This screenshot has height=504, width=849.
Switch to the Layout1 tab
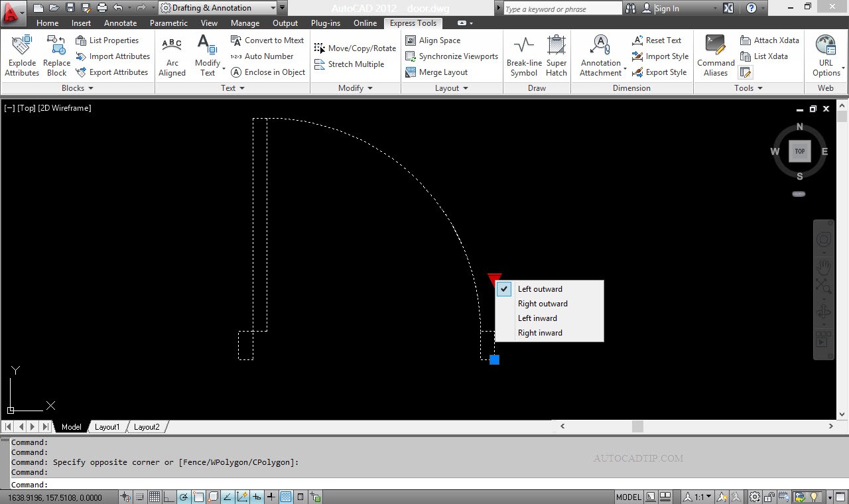[107, 427]
